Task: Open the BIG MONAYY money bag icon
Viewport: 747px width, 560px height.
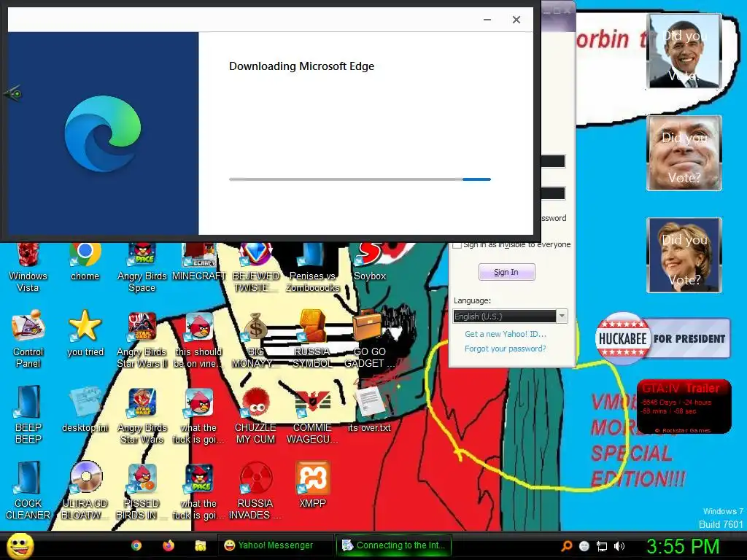Action: pyautogui.click(x=256, y=339)
